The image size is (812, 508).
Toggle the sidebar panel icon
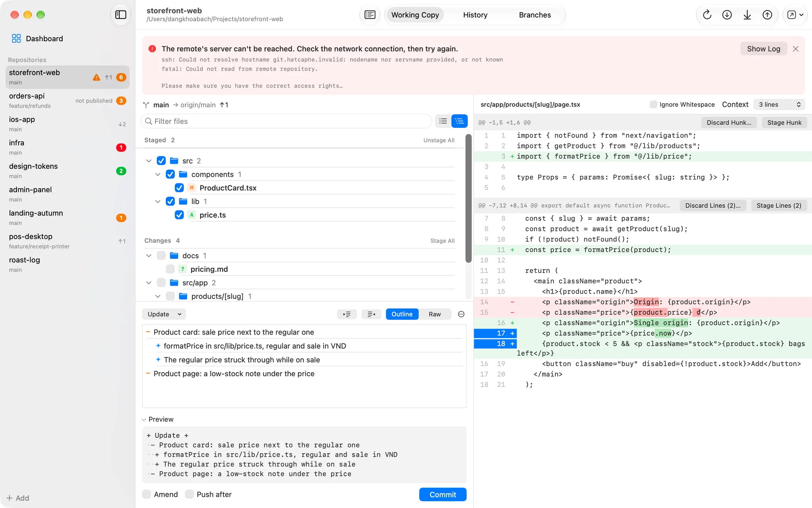(121, 15)
